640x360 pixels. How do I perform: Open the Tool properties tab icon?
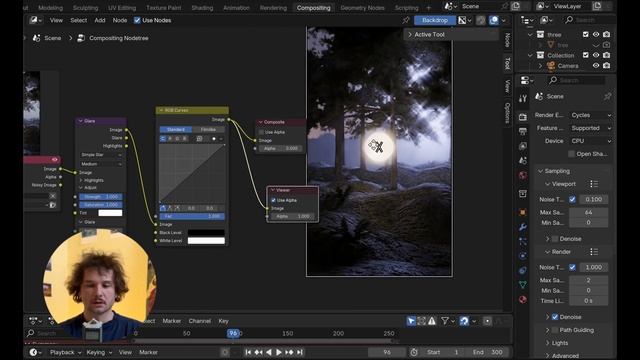[523, 98]
